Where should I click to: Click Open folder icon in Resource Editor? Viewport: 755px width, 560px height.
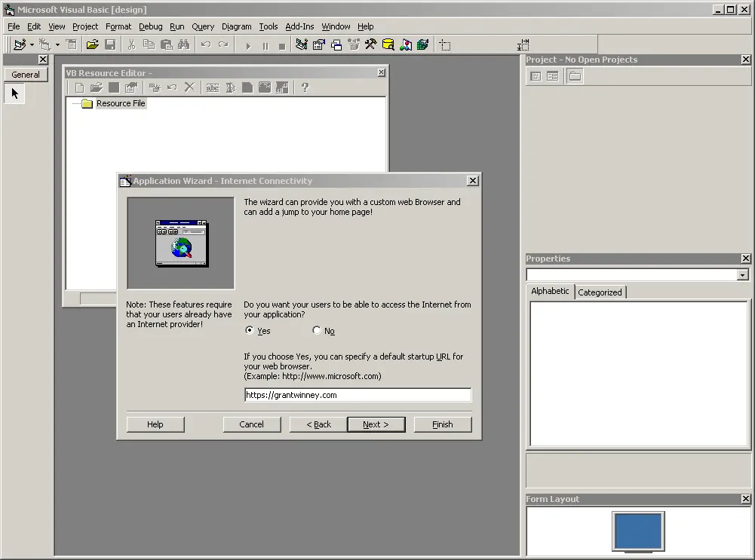97,87
